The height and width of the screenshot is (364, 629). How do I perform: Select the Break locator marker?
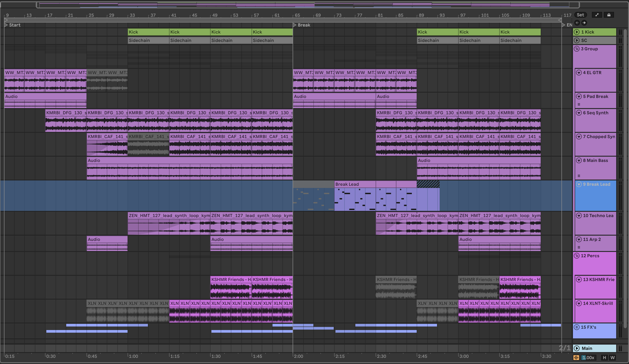(x=295, y=25)
